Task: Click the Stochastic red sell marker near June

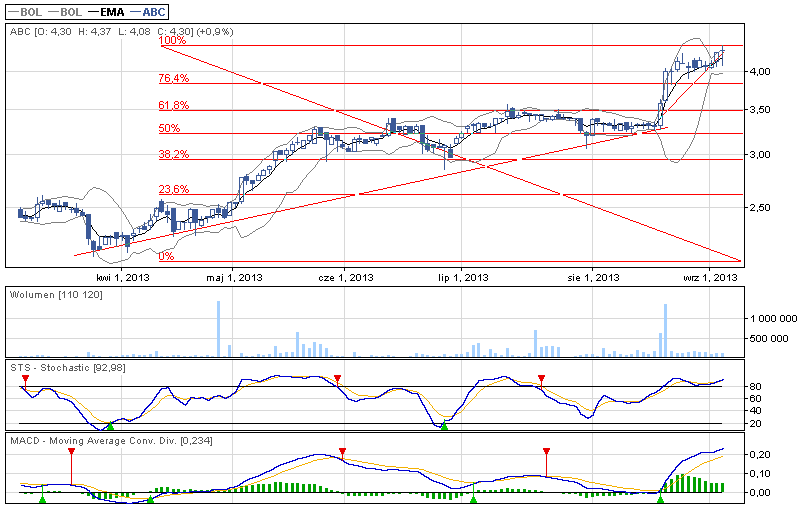Action: (x=337, y=378)
